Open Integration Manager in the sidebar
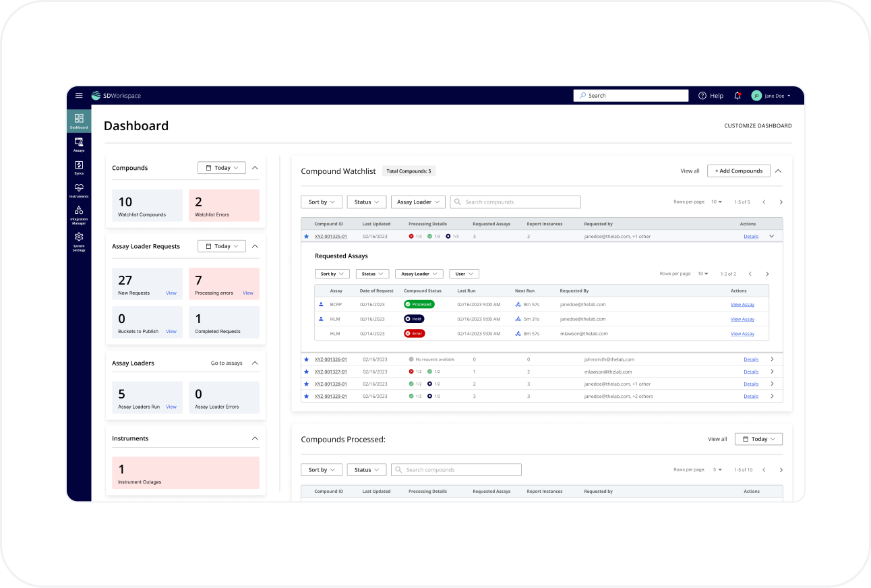Viewport: 871px width, 588px height. click(x=79, y=214)
